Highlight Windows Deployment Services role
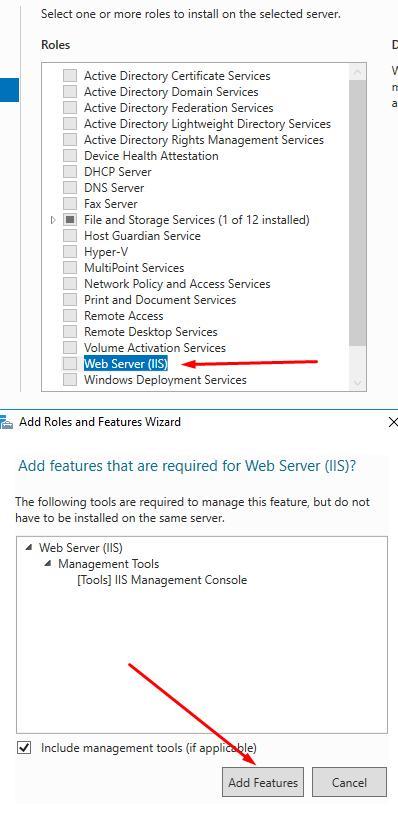The width and height of the screenshot is (398, 814). click(x=165, y=380)
